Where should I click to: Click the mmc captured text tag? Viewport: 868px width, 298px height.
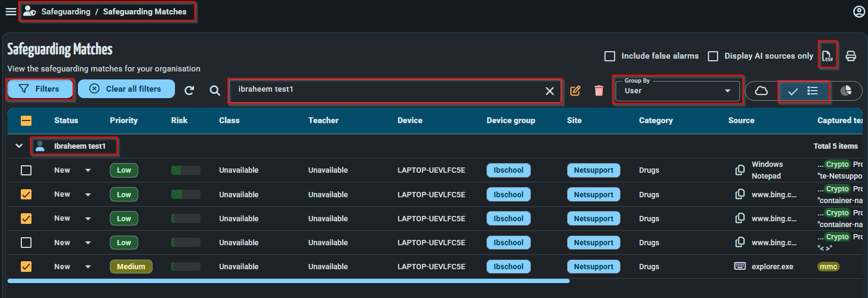click(x=828, y=267)
